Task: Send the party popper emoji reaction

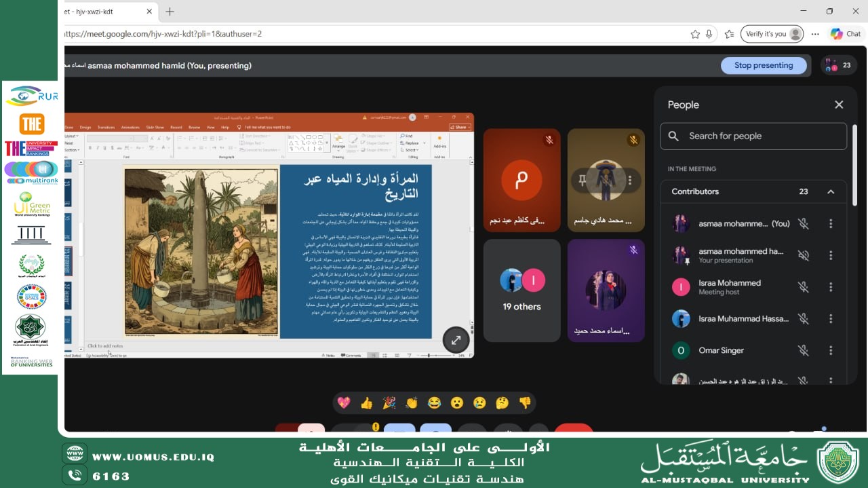Action: point(389,403)
